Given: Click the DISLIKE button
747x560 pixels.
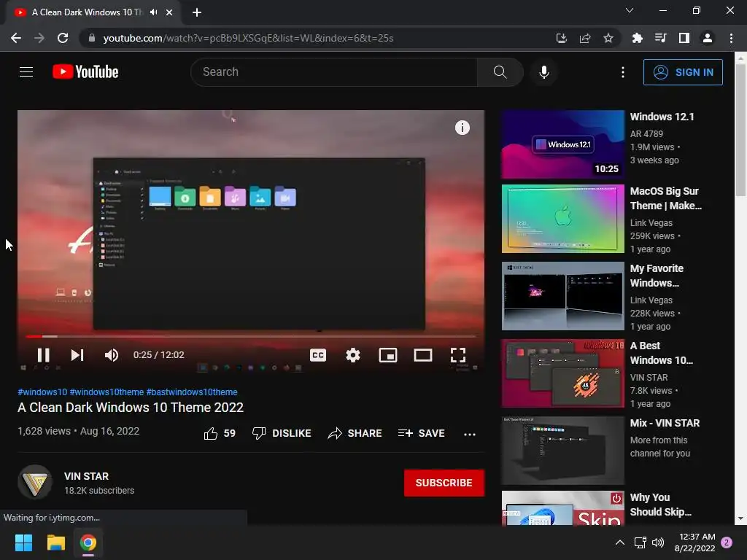Looking at the screenshot, I should click(282, 433).
